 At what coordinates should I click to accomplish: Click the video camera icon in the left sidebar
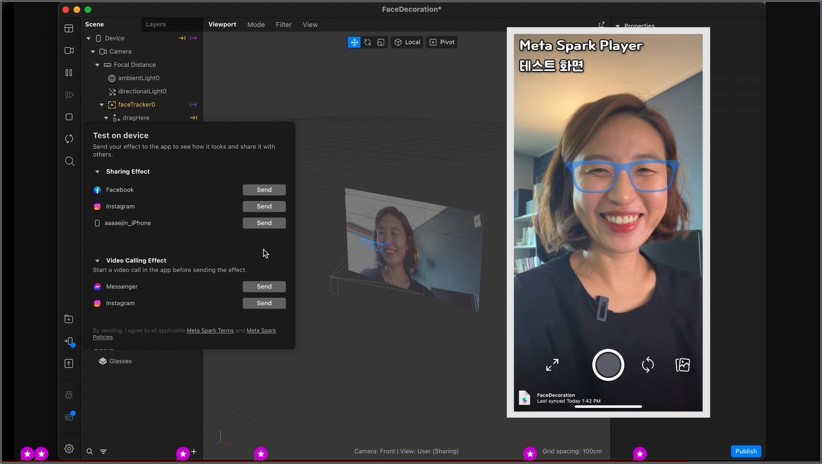(x=69, y=50)
